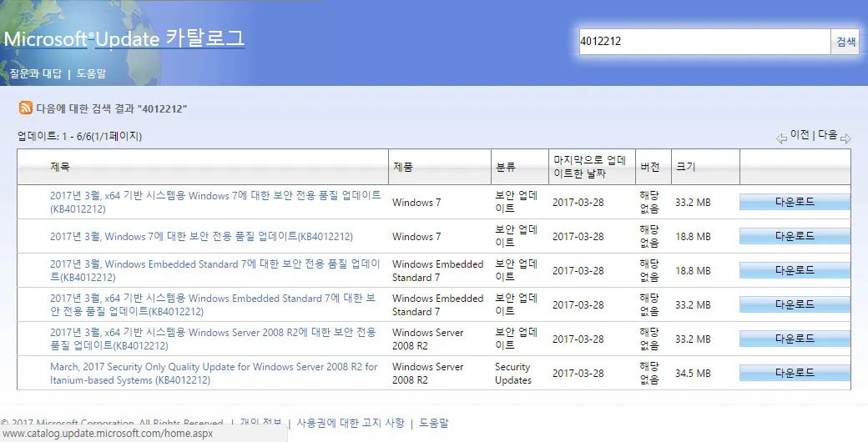Download Windows Embedded Standard 7 18.8 MB update
The width and height of the screenshot is (868, 442).
point(795,270)
